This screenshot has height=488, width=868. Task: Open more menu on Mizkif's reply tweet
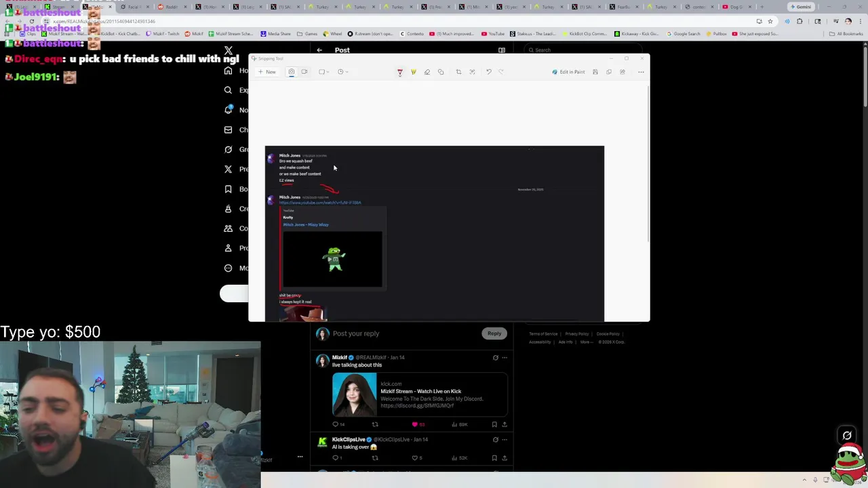505,357
